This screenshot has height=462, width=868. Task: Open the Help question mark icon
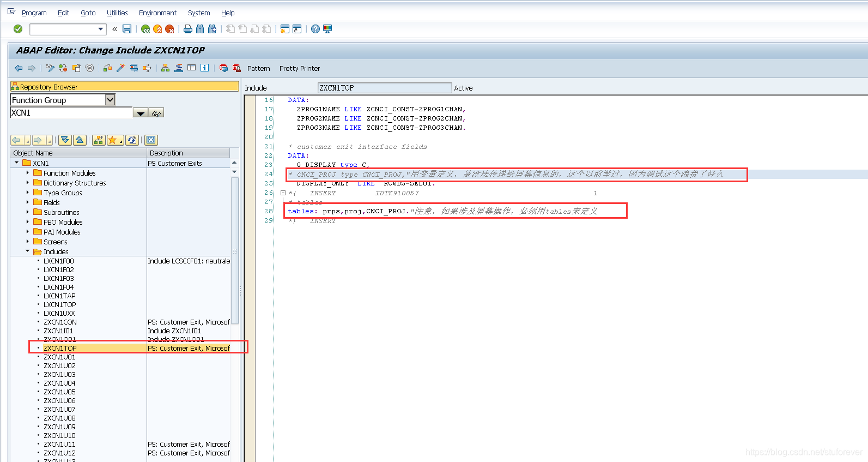[315, 29]
